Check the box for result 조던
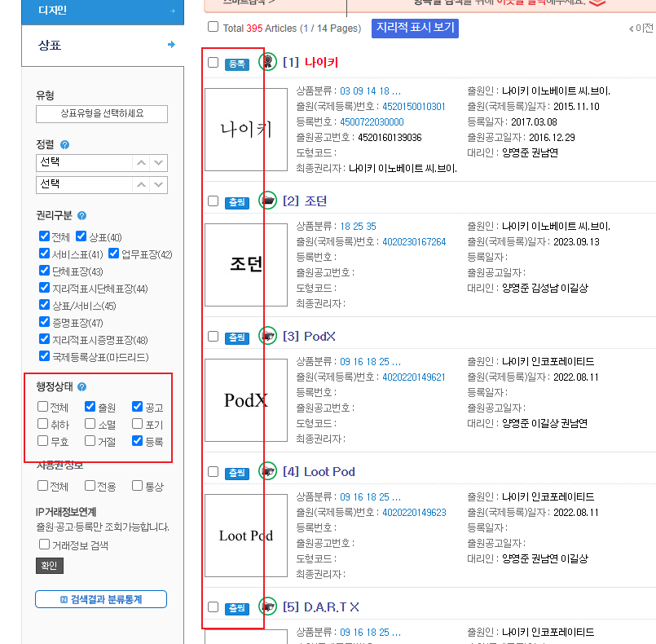The width and height of the screenshot is (656, 644). coord(213,201)
